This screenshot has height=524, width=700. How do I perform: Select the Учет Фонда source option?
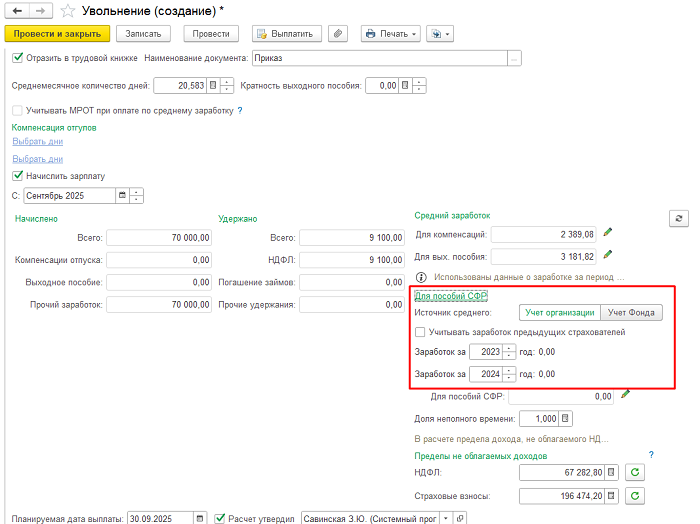(631, 313)
